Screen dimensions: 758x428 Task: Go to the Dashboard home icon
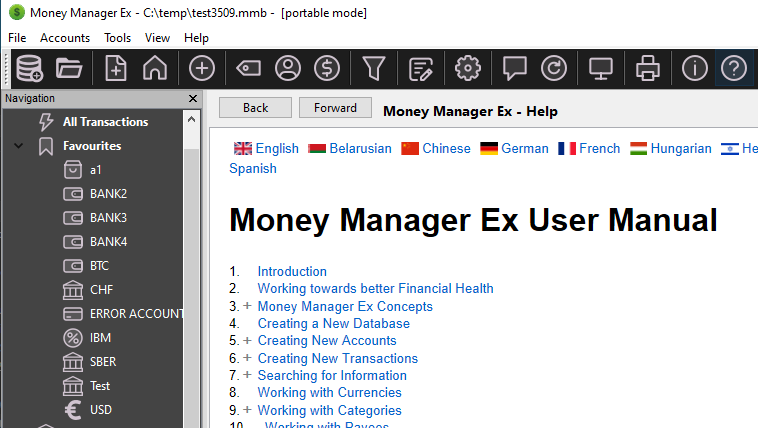(155, 68)
